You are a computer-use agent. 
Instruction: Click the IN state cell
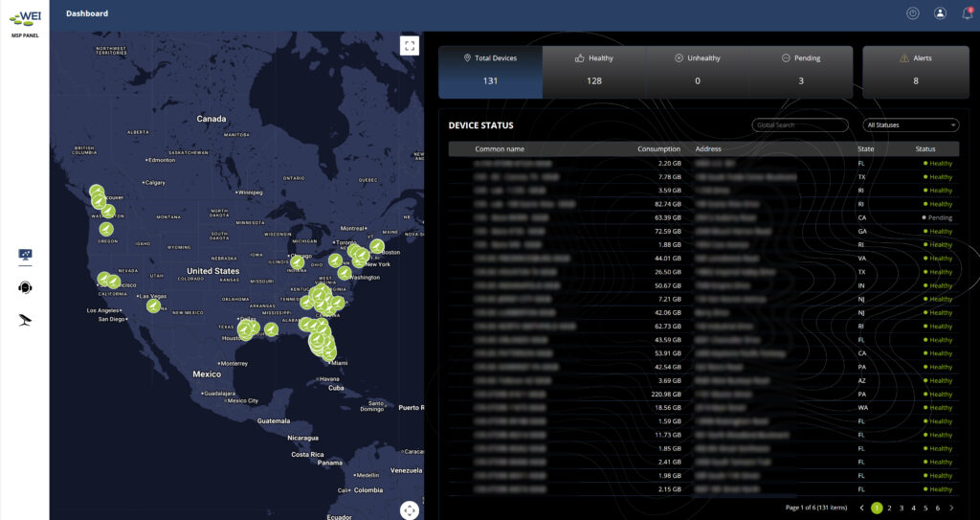pyautogui.click(x=861, y=285)
